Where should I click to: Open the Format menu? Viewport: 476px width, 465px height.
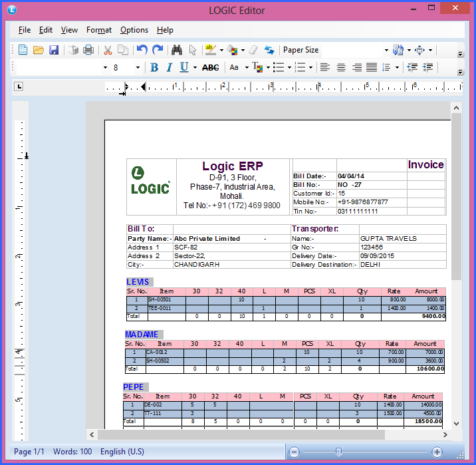coord(99,30)
